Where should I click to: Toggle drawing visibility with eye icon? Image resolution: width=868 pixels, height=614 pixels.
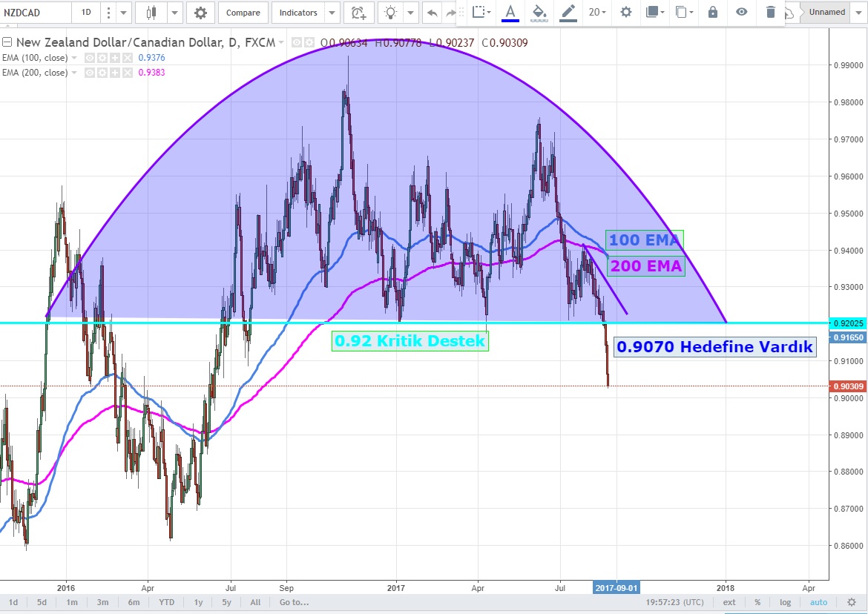coord(741,12)
